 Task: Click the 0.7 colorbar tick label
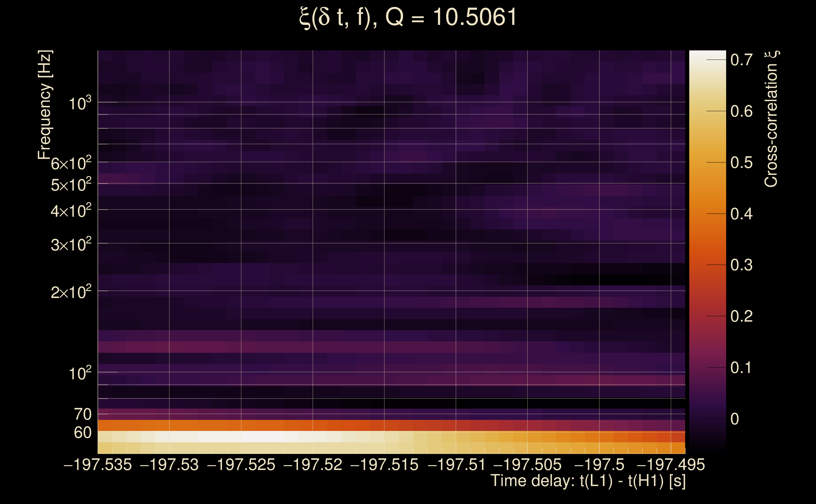pos(741,60)
